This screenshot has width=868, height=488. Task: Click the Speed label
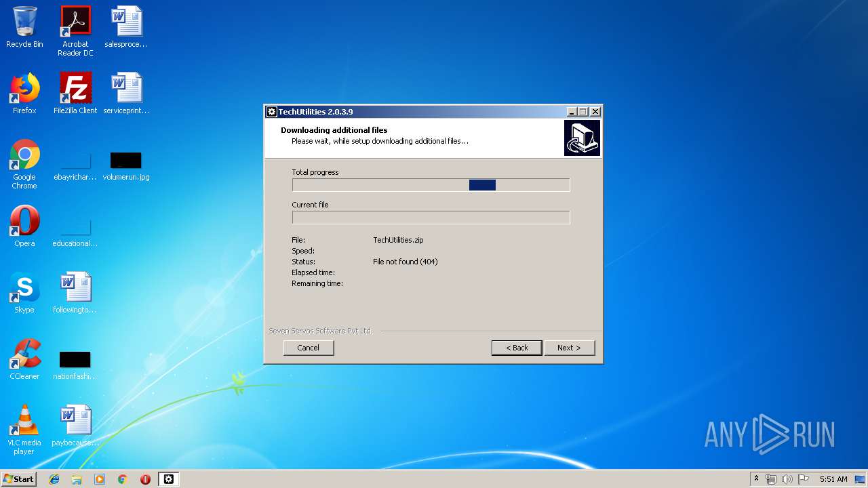pos(303,251)
